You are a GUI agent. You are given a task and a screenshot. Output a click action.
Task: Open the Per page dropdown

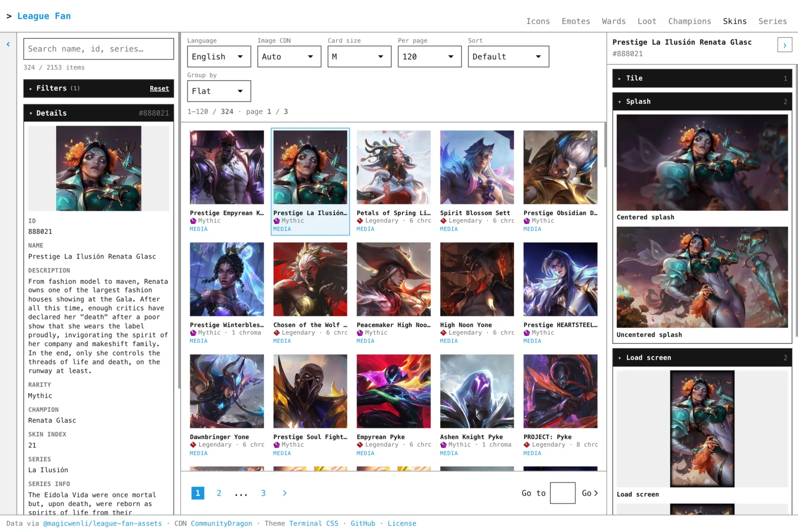coord(430,57)
